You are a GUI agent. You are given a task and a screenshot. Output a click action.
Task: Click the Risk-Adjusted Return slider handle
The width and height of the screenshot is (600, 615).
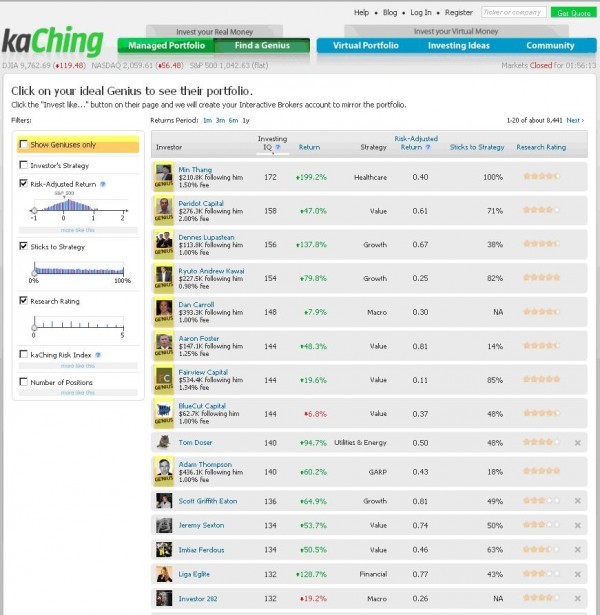35,211
